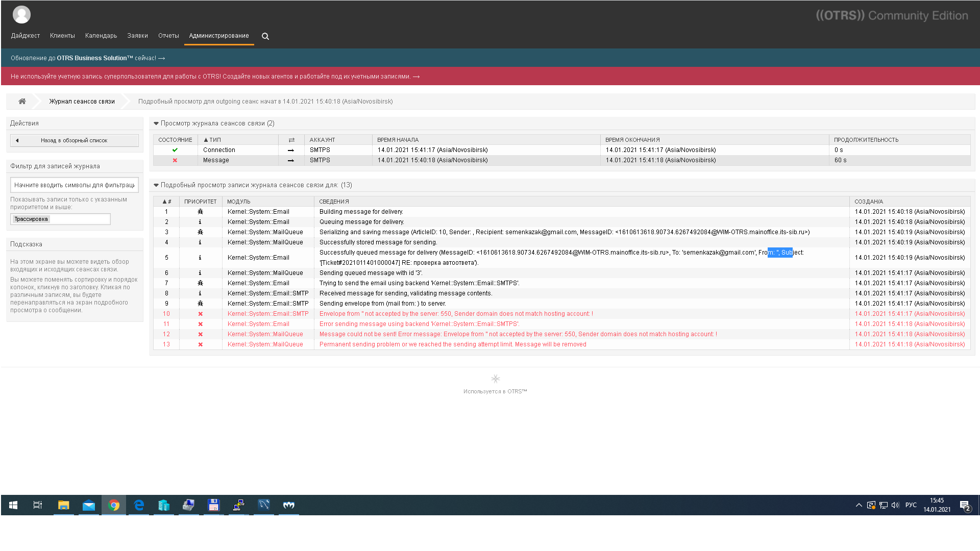Sort by ПРИОРИТЕТ column header
980x551 pixels.
pyautogui.click(x=200, y=202)
